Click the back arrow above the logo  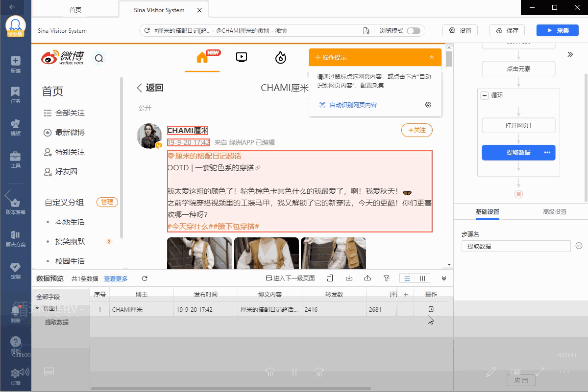click(12, 7)
